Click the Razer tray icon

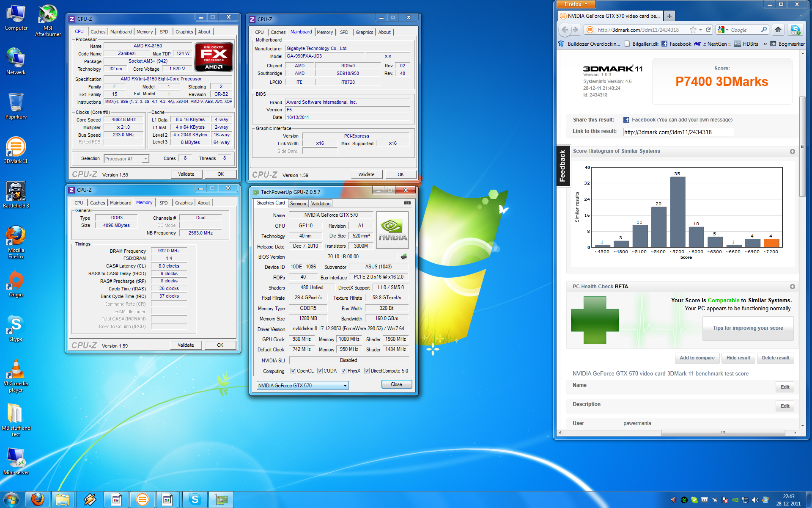[684, 500]
